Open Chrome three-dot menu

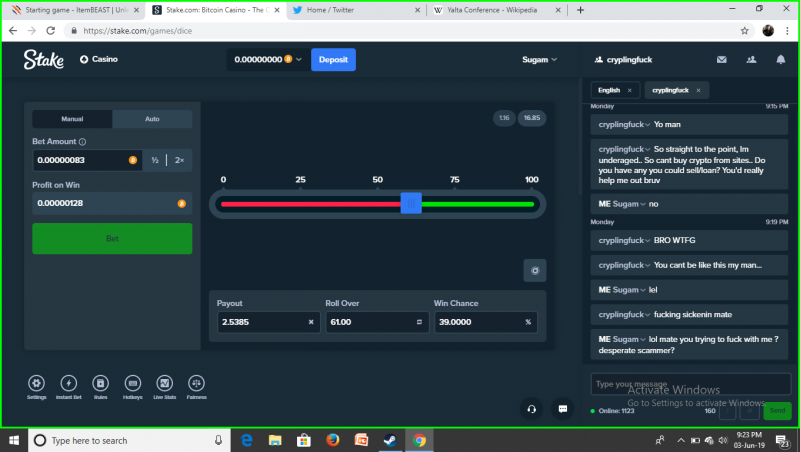787,31
